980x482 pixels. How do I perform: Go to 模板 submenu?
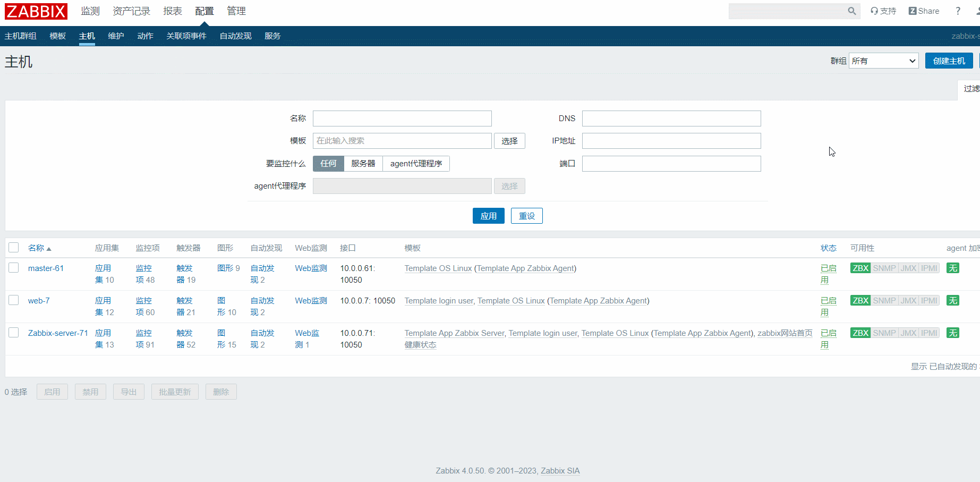tap(58, 36)
